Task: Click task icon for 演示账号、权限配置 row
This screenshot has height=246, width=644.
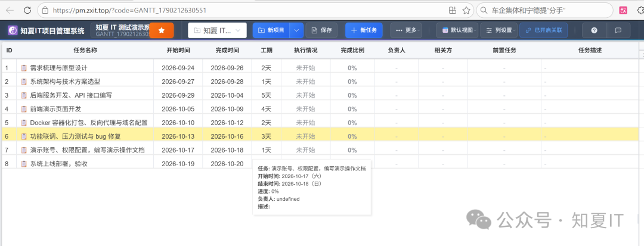Action: click(24, 150)
